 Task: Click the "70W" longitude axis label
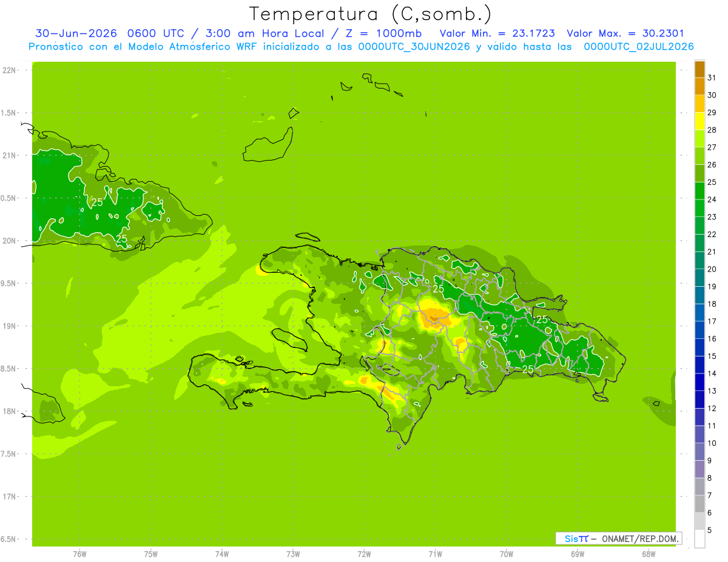(x=507, y=554)
